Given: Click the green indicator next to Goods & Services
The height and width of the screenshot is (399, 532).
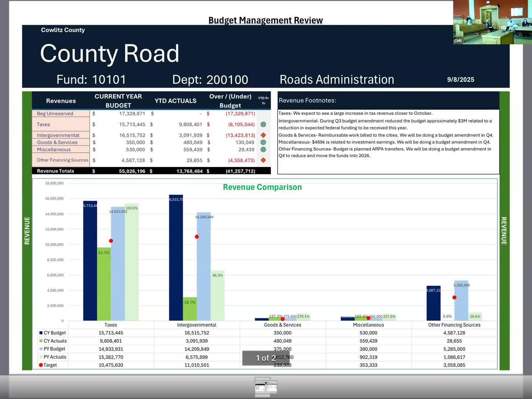Looking at the screenshot, I should coord(263,142).
